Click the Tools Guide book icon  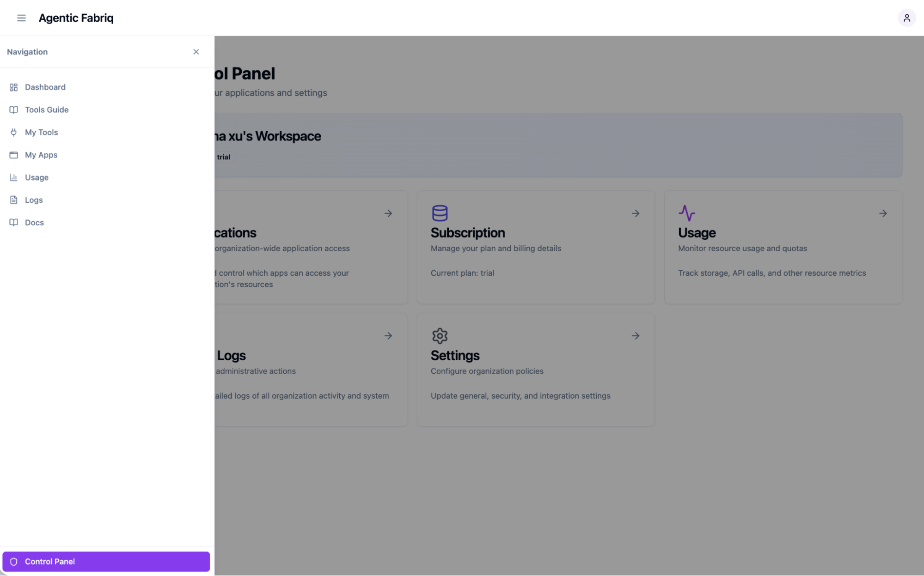coord(14,110)
